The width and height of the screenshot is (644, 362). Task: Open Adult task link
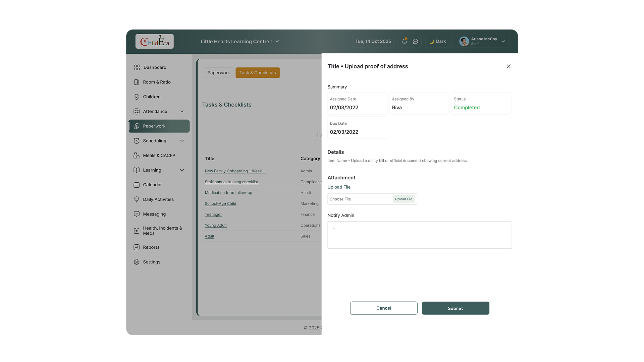(210, 236)
